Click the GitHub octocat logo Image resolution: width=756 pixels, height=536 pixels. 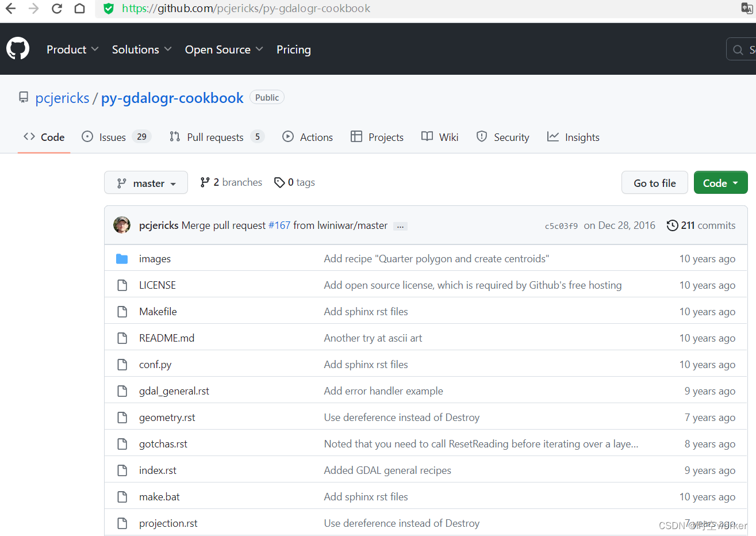point(18,49)
